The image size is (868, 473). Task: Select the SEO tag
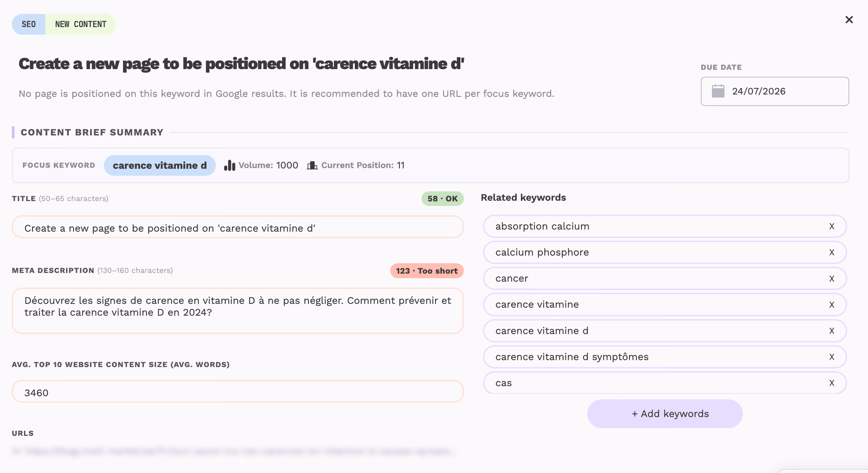coord(28,24)
